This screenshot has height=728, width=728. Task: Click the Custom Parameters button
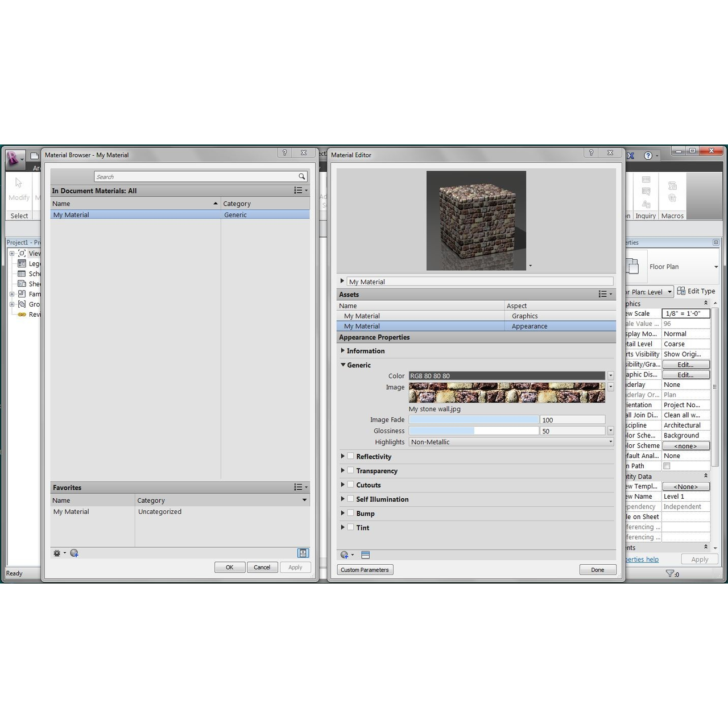click(x=365, y=570)
